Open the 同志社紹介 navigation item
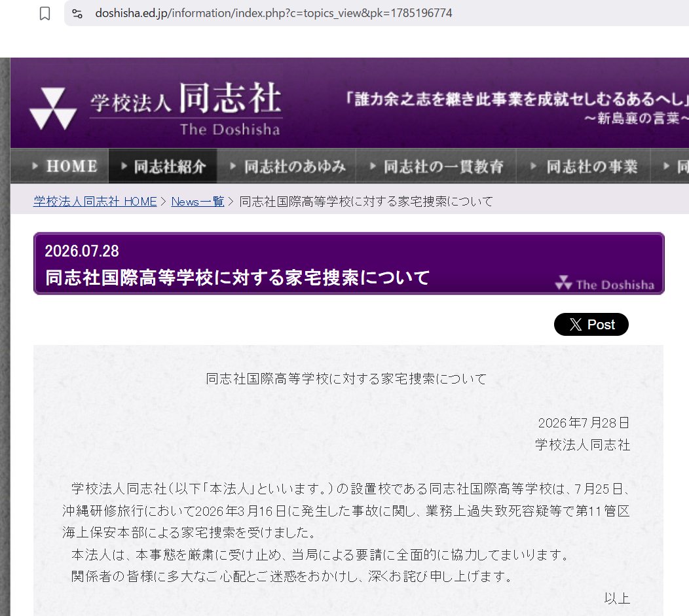 [x=162, y=166]
